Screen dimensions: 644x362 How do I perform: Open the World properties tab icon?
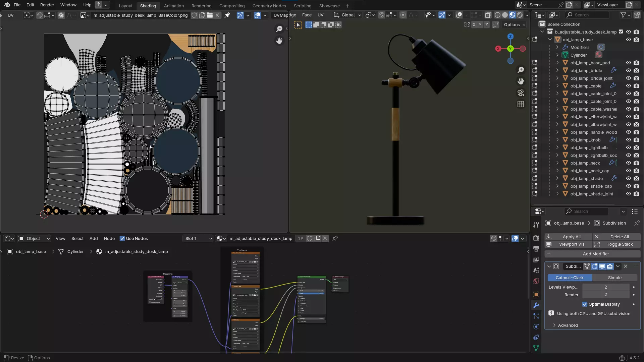tap(536, 281)
